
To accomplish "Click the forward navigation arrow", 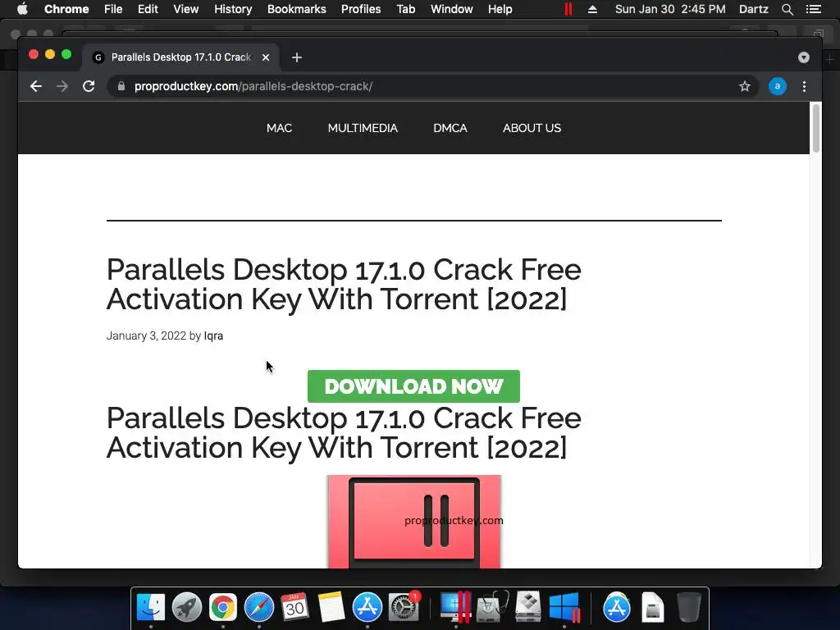I will [62, 86].
